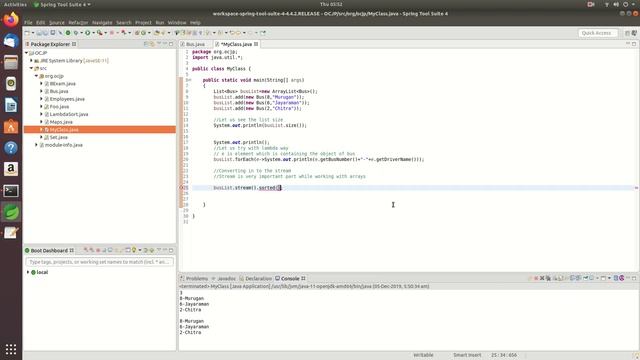The image size is (640, 360).
Task: Maximize the editor area
Action: click(x=634, y=44)
